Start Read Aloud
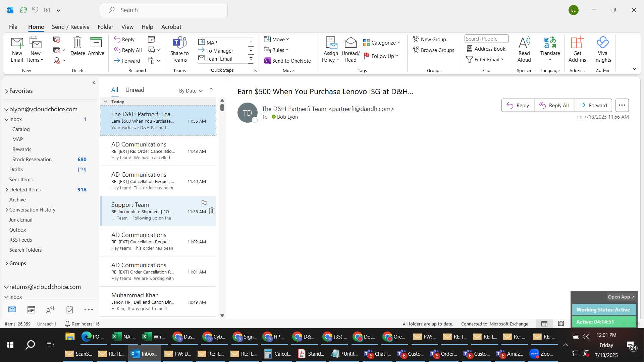This screenshot has width=644, height=362. 524,50
